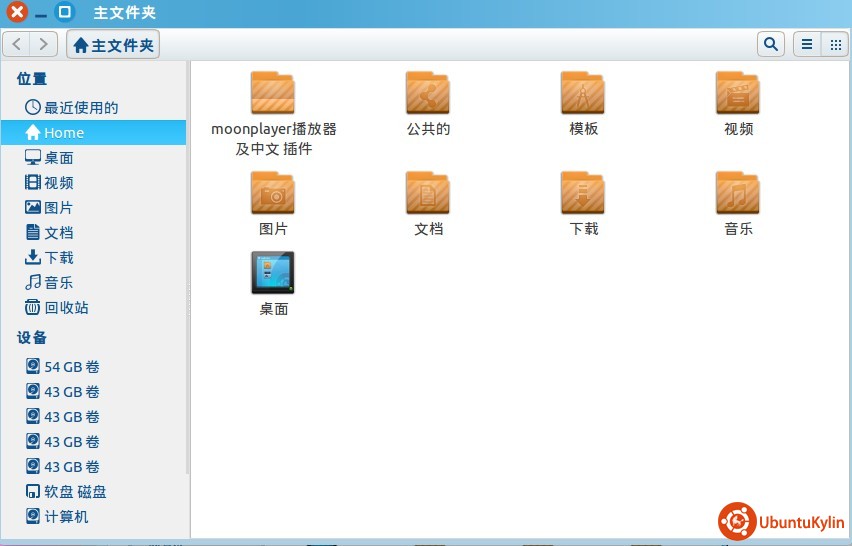Select the 图片 folder in the main pane
The height and width of the screenshot is (546, 852).
(273, 194)
